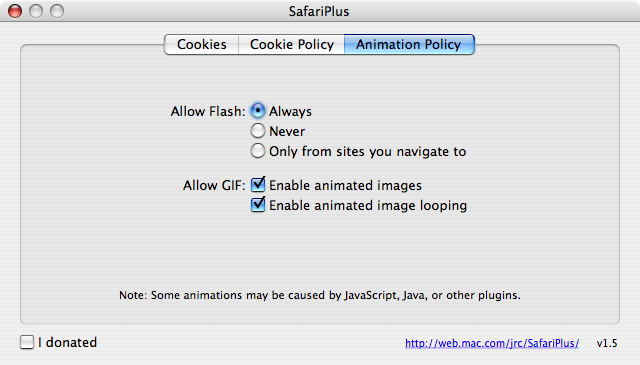The width and height of the screenshot is (640, 365).
Task: Click the SafariPlus title bar text
Action: (x=319, y=11)
